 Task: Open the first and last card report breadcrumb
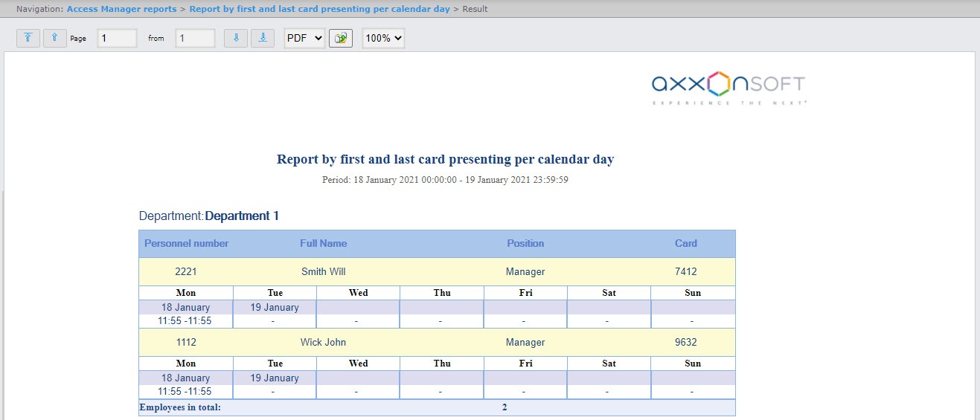319,9
